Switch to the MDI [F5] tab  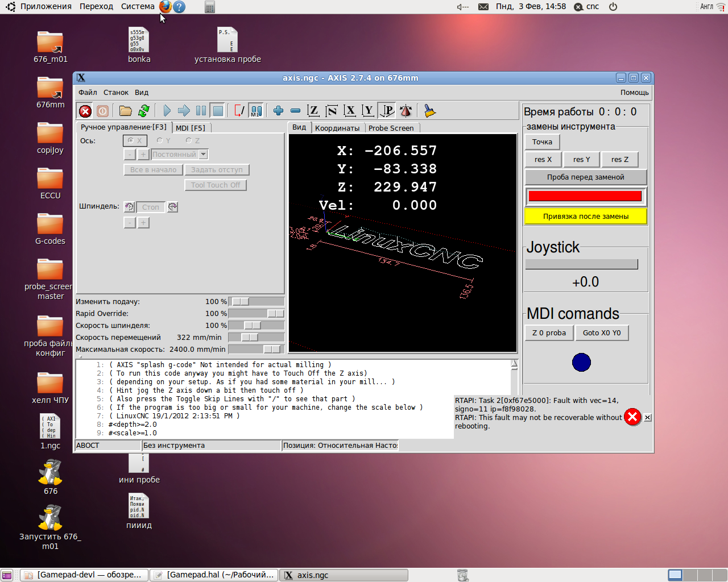click(191, 128)
